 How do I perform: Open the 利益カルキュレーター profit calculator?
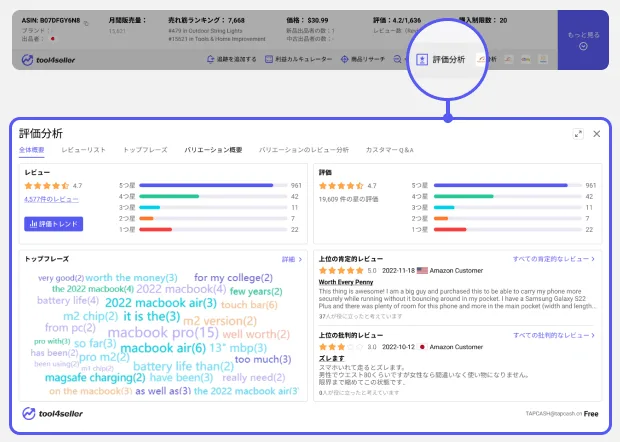coord(298,59)
